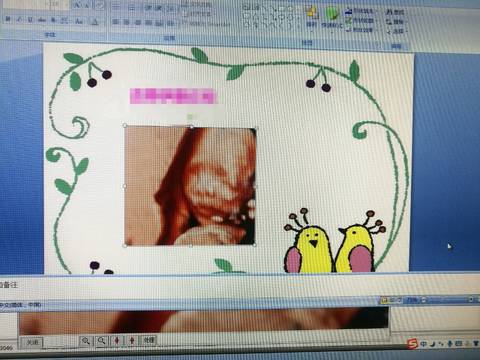The width and height of the screenshot is (480, 360).
Task: Switch to normal view from the status bar
Action: tap(384, 300)
